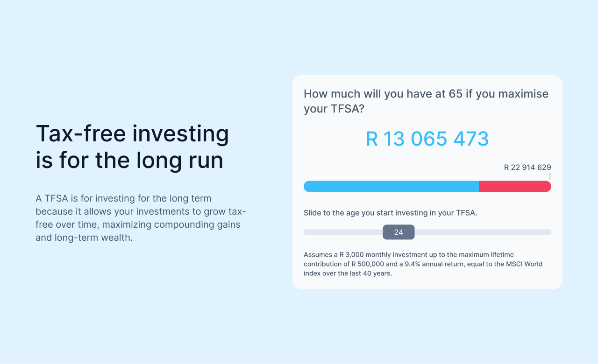
Task: Click the tick marker under R 22 914 629
Action: [x=550, y=176]
